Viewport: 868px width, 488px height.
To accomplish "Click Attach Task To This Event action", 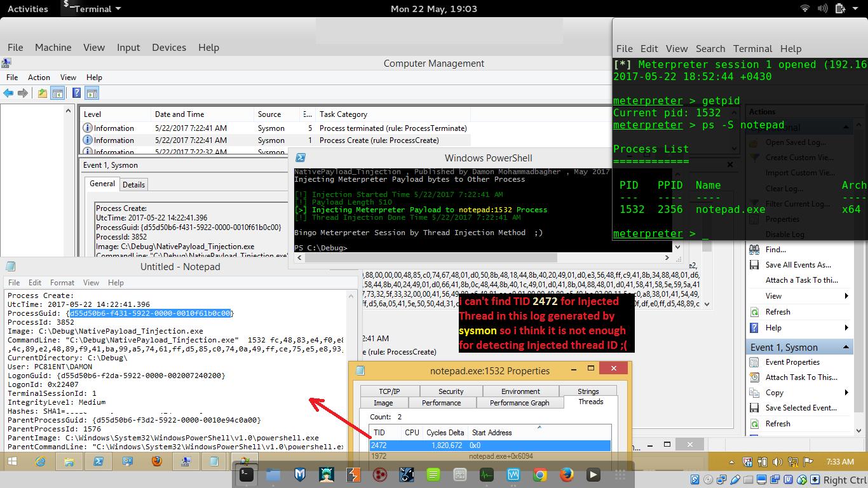I will pos(801,377).
